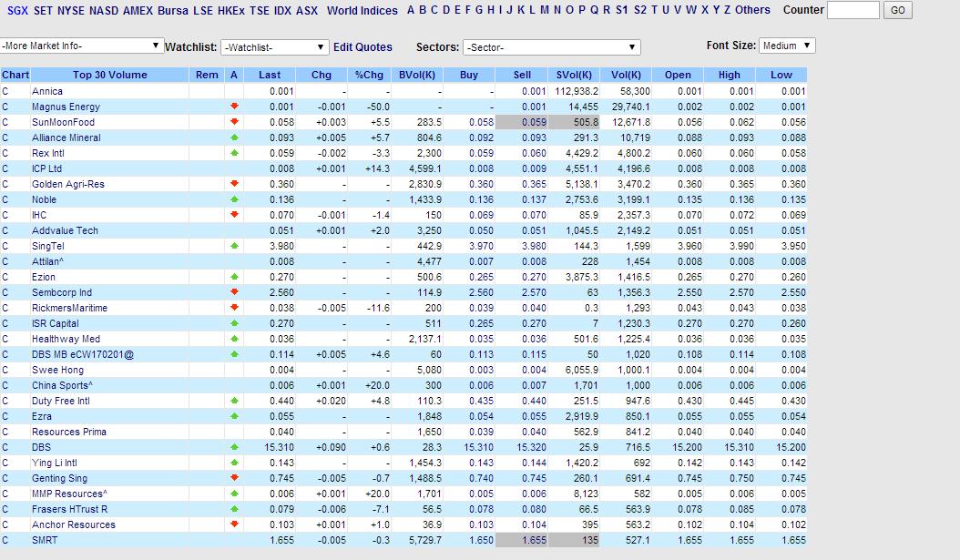Viewport: 960px width, 560px height.
Task: Change Font Size dropdown from Medium
Action: [787, 46]
